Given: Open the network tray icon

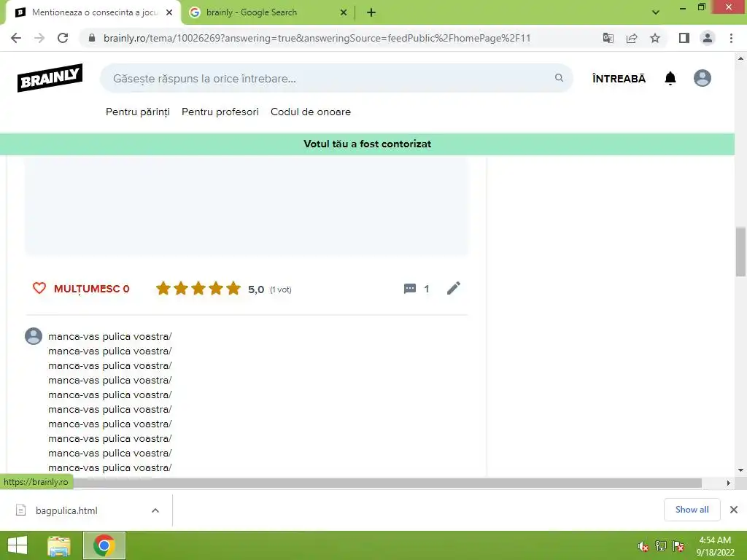Looking at the screenshot, I should (x=661, y=546).
